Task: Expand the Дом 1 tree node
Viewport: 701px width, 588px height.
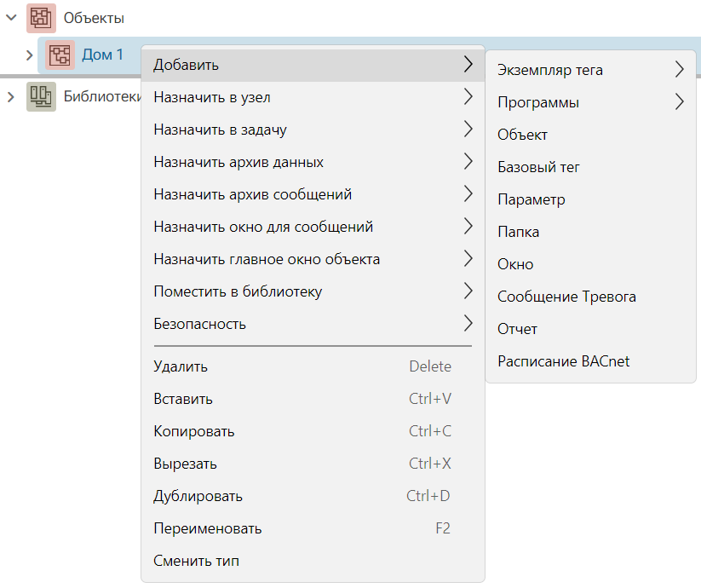Action: pos(30,55)
